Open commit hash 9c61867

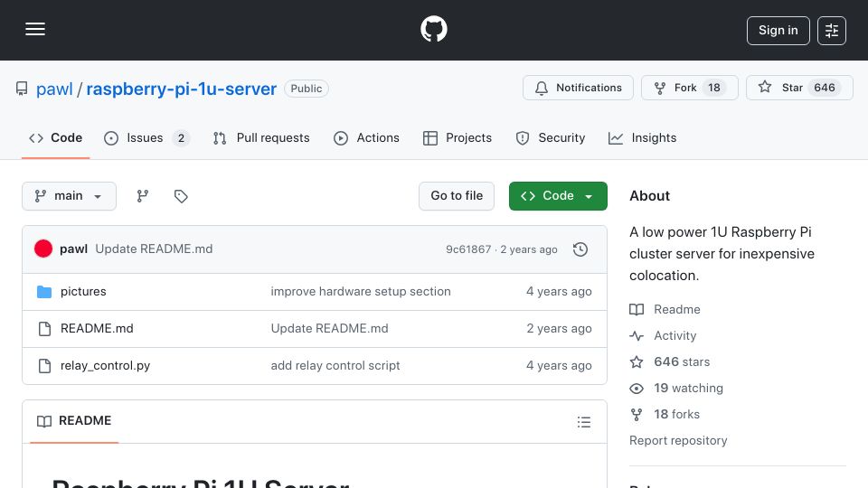[468, 249]
